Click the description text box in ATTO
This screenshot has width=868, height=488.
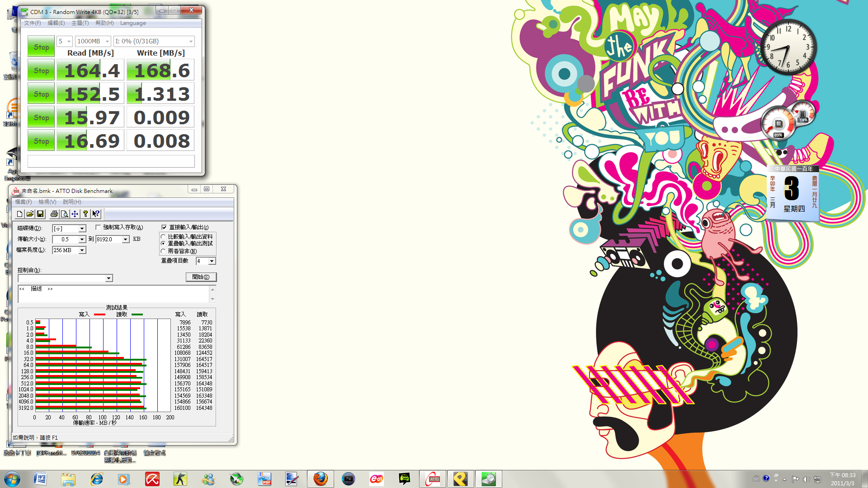pos(113,294)
